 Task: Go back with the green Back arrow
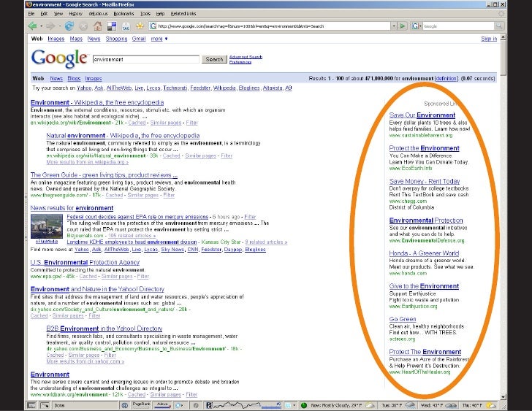pyautogui.click(x=33, y=26)
